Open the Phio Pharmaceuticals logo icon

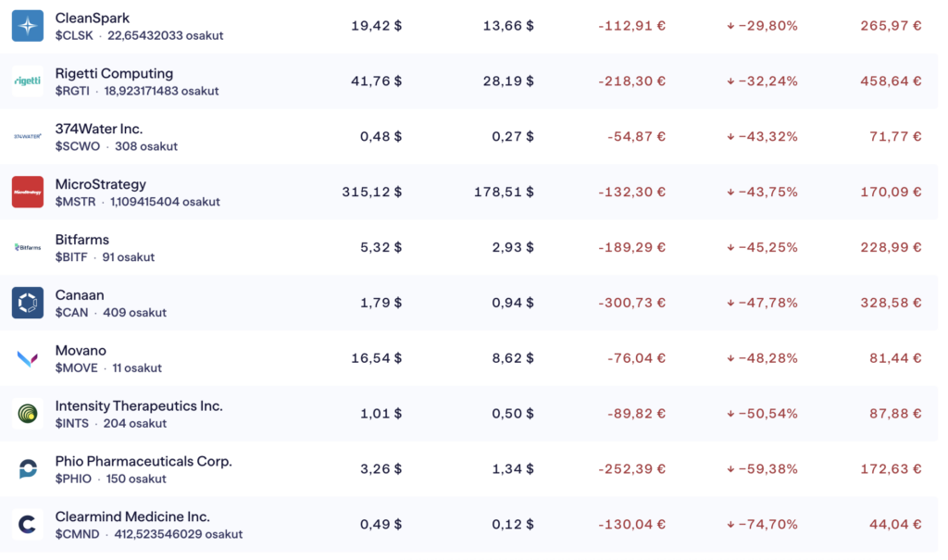coord(28,468)
